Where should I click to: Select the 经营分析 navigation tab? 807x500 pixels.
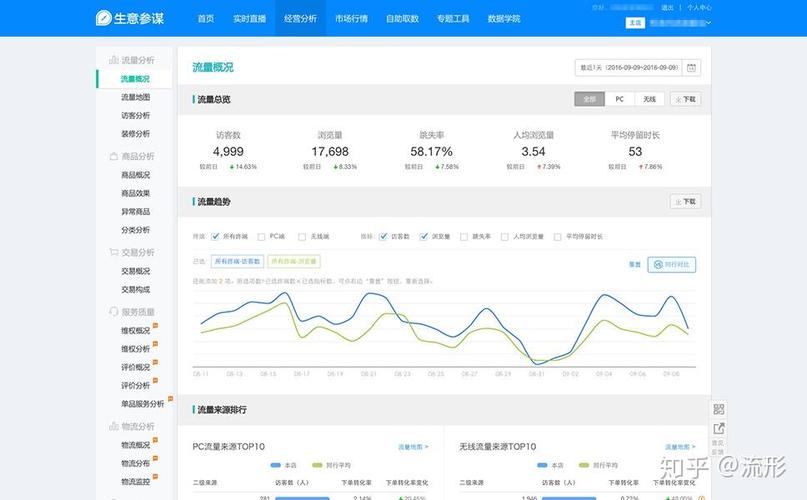(x=300, y=19)
